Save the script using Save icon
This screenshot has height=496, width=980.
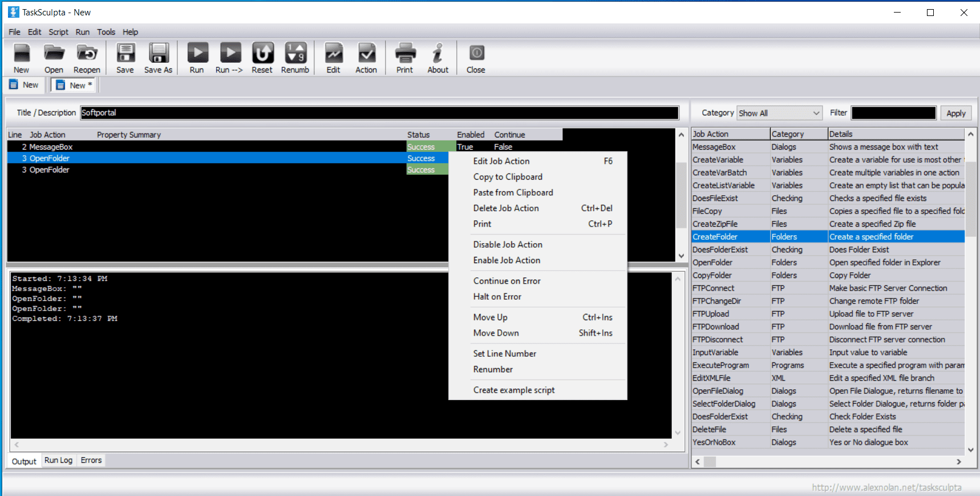pos(125,58)
